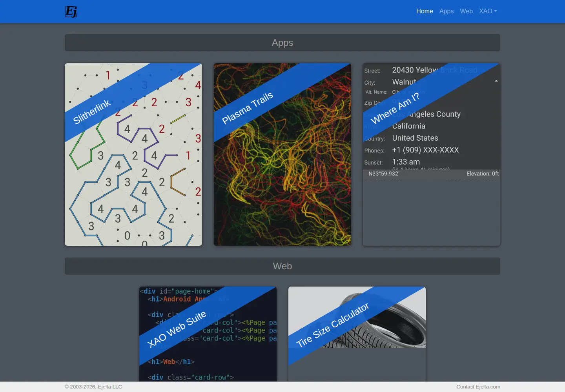Open the Slitherlink app card
The width and height of the screenshot is (565, 392).
pyautogui.click(x=133, y=154)
